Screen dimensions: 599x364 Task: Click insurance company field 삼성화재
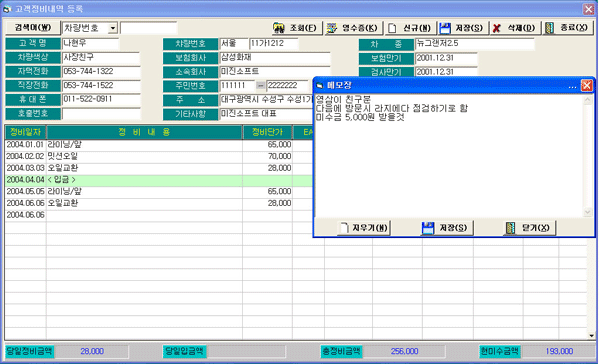[275, 58]
